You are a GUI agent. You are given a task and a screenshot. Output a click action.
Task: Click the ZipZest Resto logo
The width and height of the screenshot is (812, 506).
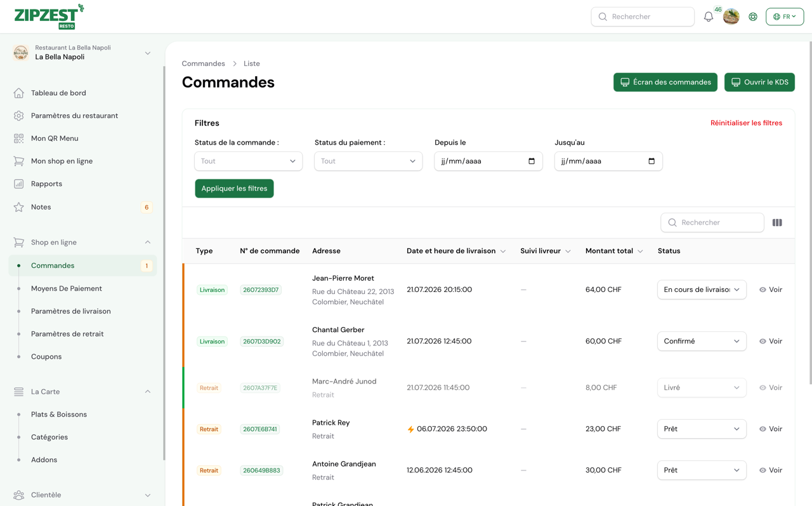(x=49, y=17)
